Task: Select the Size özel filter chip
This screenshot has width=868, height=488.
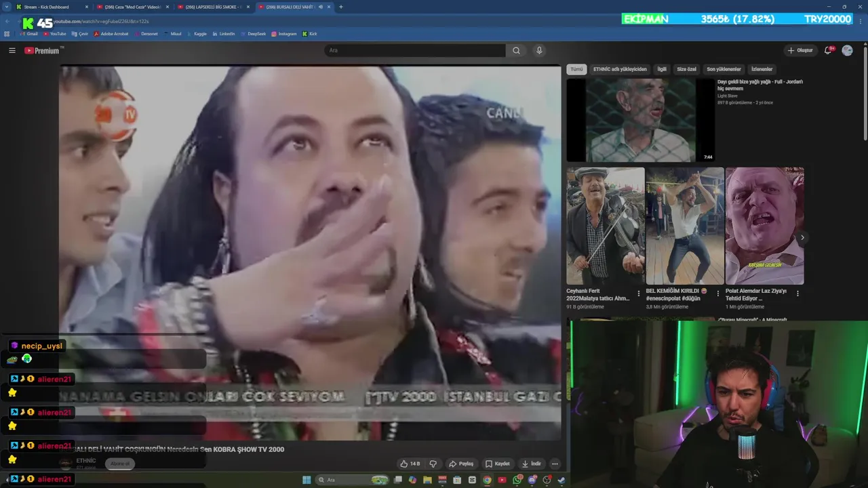Action: 686,69
